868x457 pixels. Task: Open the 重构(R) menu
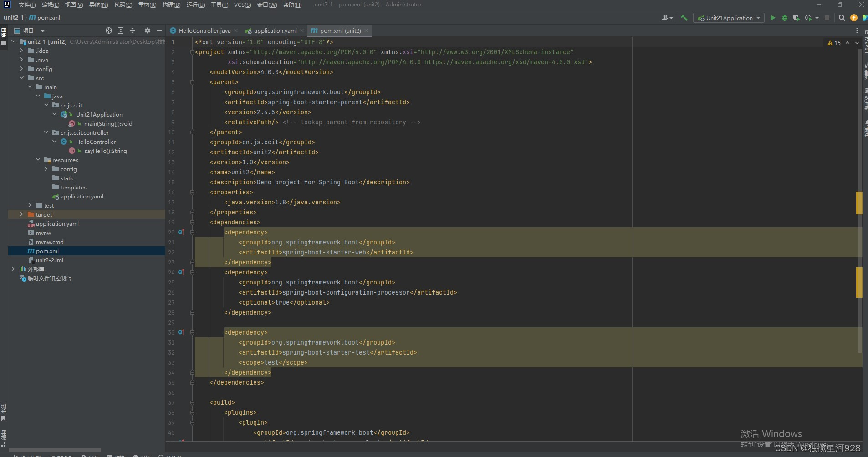(x=147, y=5)
